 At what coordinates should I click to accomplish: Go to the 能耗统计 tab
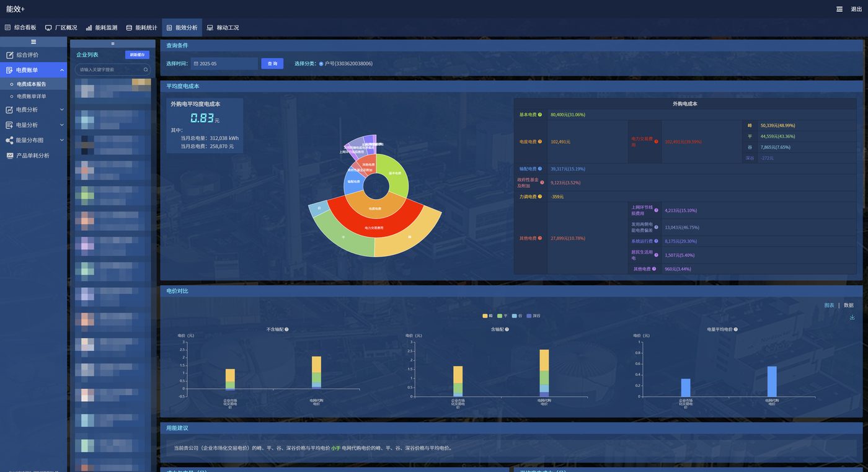[141, 28]
